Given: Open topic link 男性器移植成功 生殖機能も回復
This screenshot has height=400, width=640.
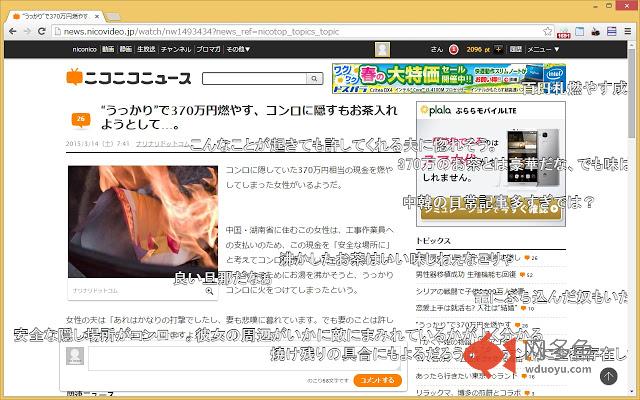Looking at the screenshot, I should click(x=466, y=275).
